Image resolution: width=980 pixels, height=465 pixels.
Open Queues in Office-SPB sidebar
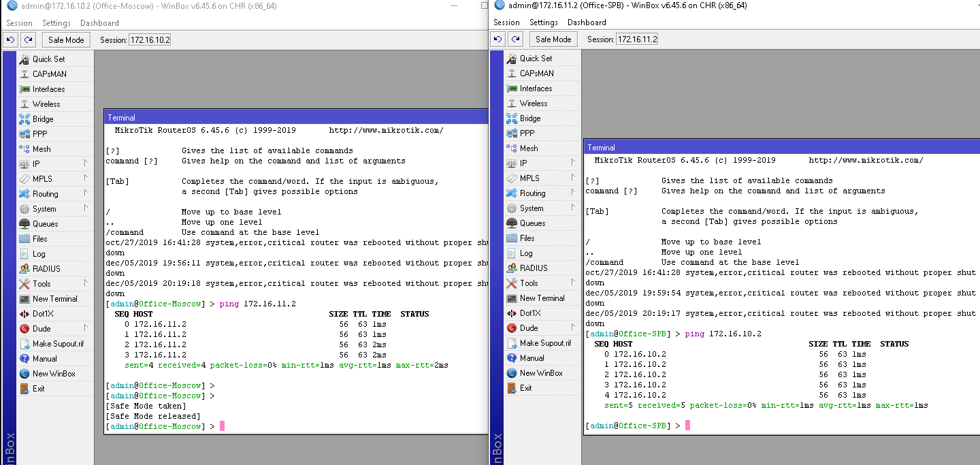(x=542, y=223)
